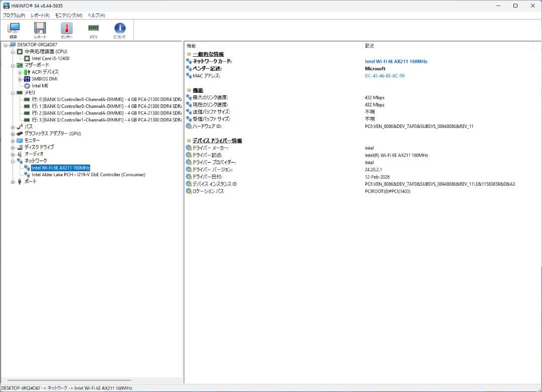Image resolution: width=542 pixels, height=392 pixels.
Task: Click the icon next to 最大のリンク速度
Action: 189,97
